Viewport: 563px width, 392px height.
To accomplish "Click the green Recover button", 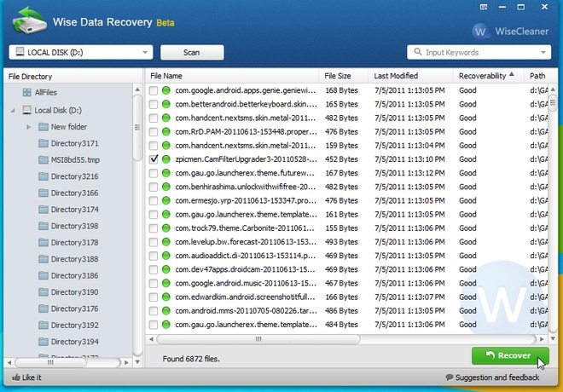I will (x=509, y=355).
